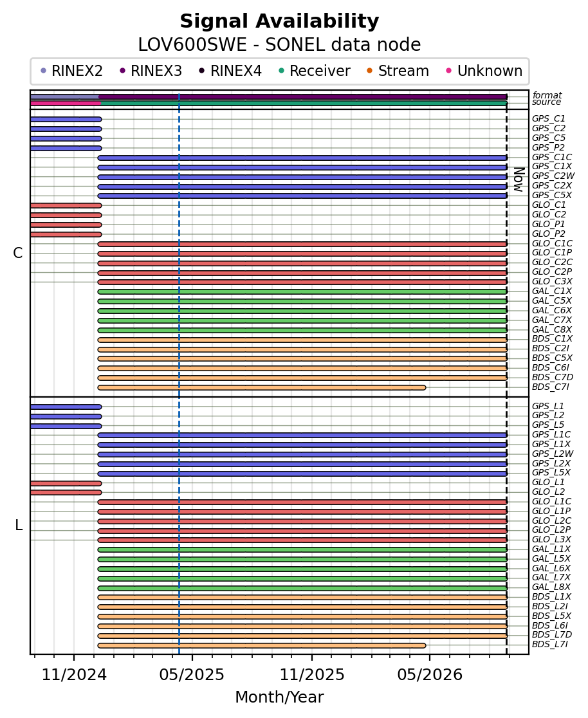Click the 05/2025 axis tick label
Screen dimensions: 588x718
(x=192, y=674)
